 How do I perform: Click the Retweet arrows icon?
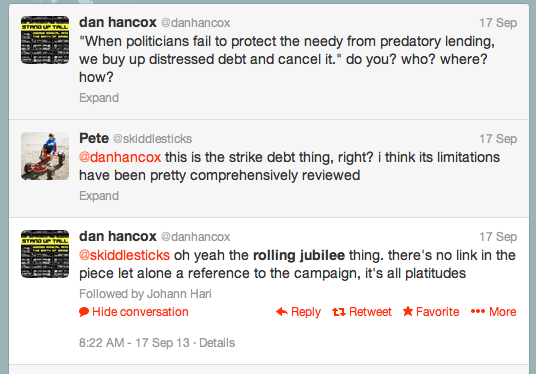[339, 312]
